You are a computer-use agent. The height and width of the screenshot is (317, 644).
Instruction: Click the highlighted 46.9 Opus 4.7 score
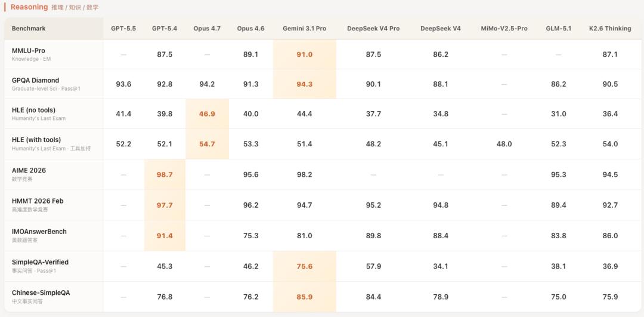point(207,114)
